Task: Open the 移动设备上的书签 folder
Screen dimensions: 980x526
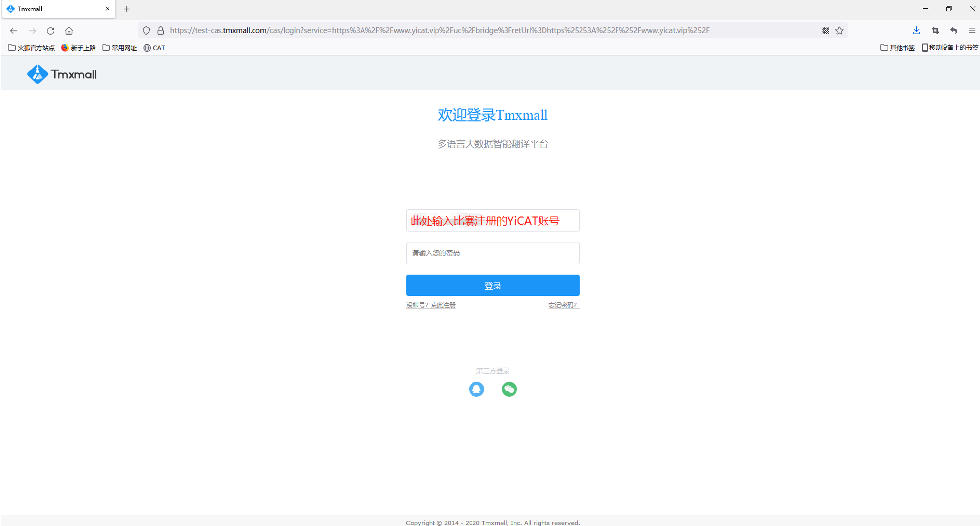Action: click(x=949, y=48)
